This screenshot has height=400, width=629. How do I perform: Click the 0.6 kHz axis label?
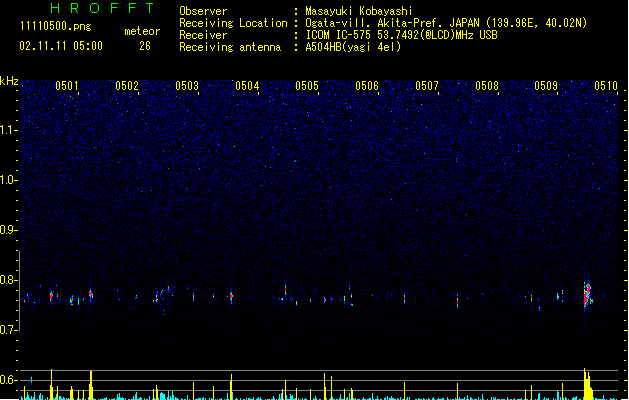coord(8,380)
